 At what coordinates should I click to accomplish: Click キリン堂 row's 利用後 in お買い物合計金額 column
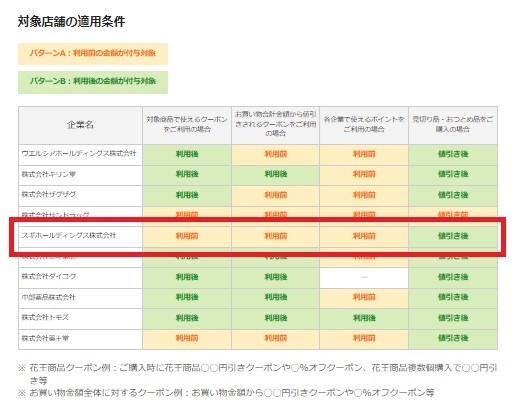point(275,174)
